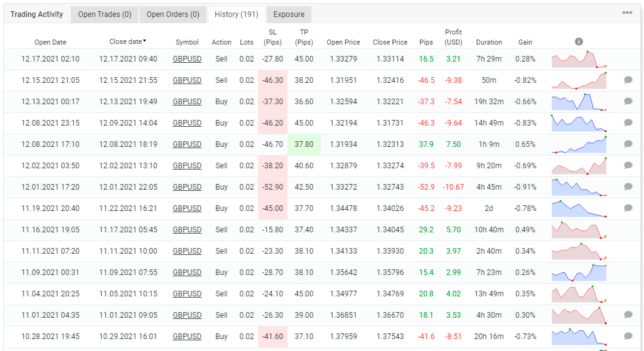644x351 pixels.
Task: Click mini chart for 11.09.2021 00:31 trade
Action: (x=579, y=273)
